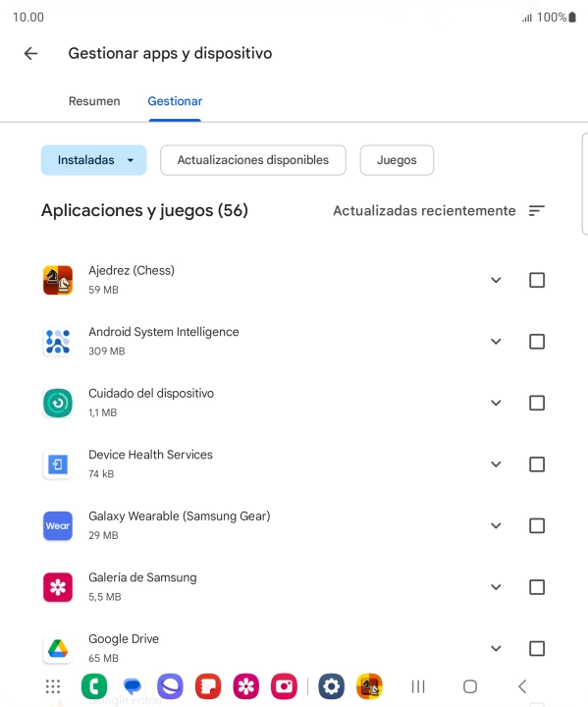Select the Cuidado del dispositivo checkbox

pos(537,403)
